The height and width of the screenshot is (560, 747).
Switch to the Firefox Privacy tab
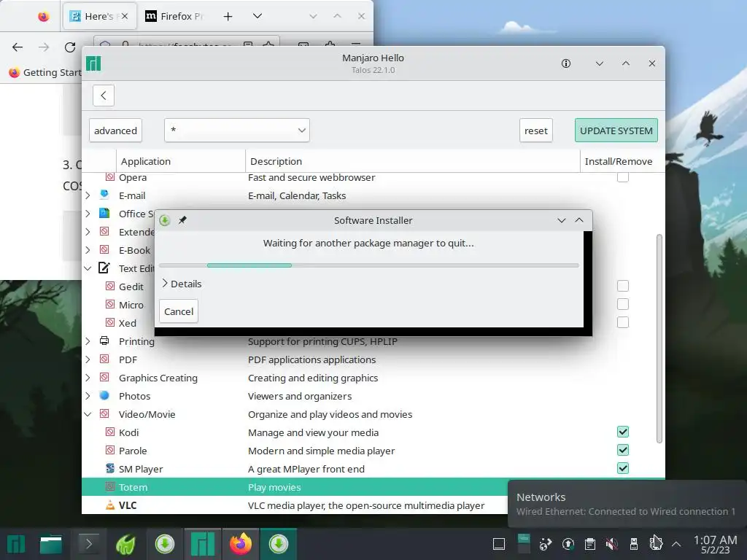[x=175, y=16]
